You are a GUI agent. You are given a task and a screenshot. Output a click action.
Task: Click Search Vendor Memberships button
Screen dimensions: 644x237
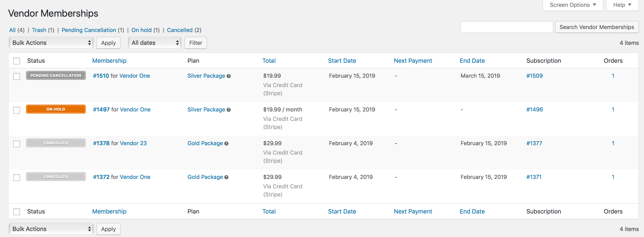[597, 27]
